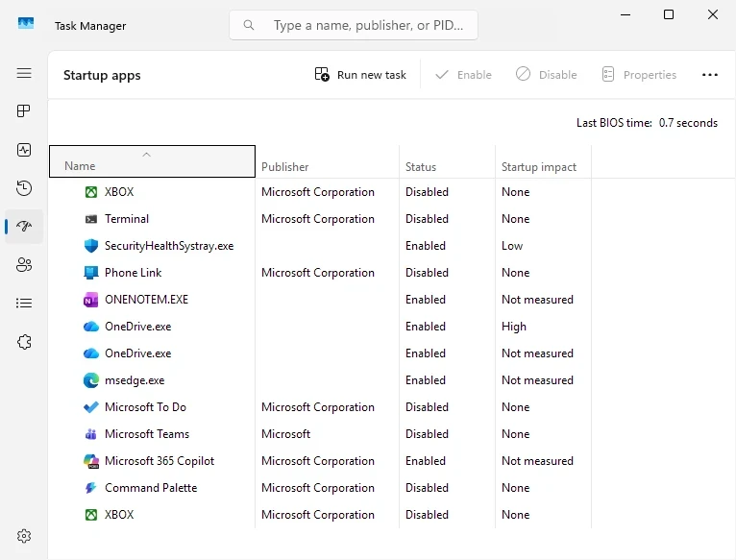Click the Enable button
736x560 pixels.
[463, 75]
